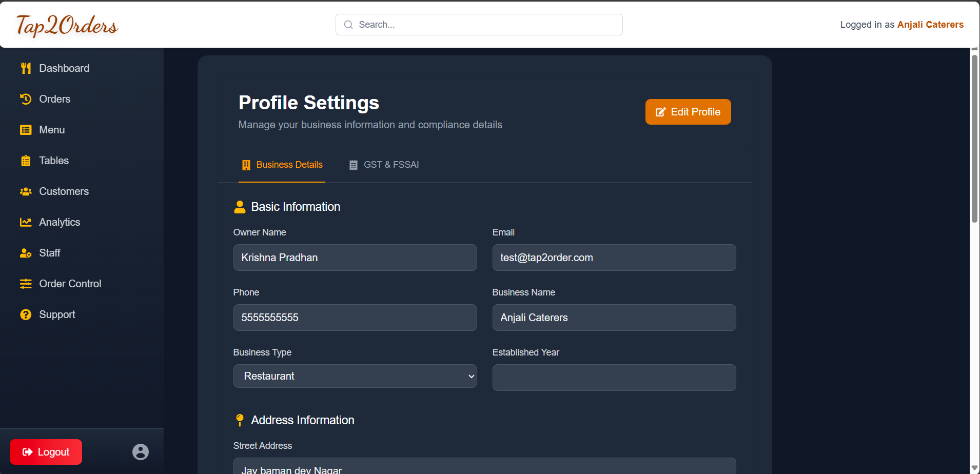The image size is (980, 474).
Task: Click the vertical page scrollbar thumb
Action: point(974,139)
